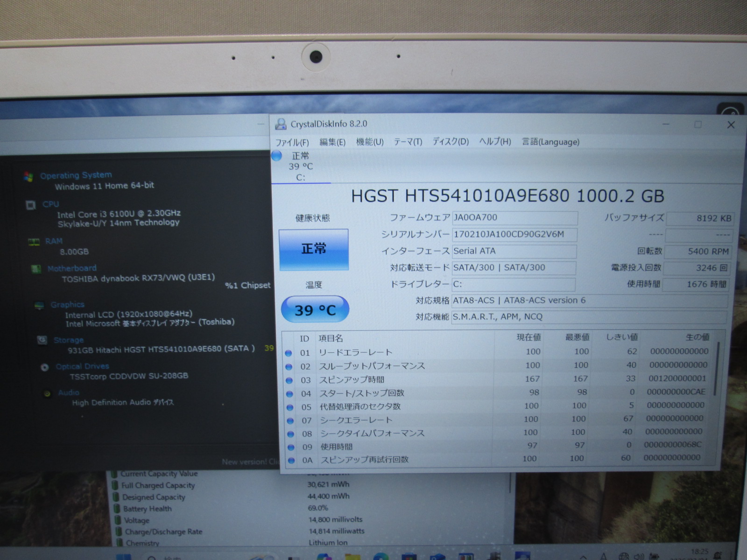Click the 39 °C temperature button
This screenshot has width=747, height=560.
(315, 310)
